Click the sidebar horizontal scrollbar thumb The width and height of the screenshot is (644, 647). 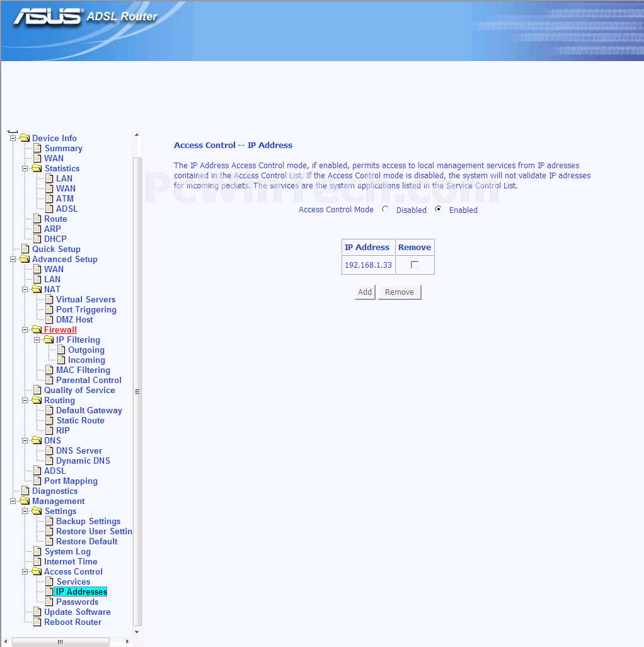click(60, 641)
